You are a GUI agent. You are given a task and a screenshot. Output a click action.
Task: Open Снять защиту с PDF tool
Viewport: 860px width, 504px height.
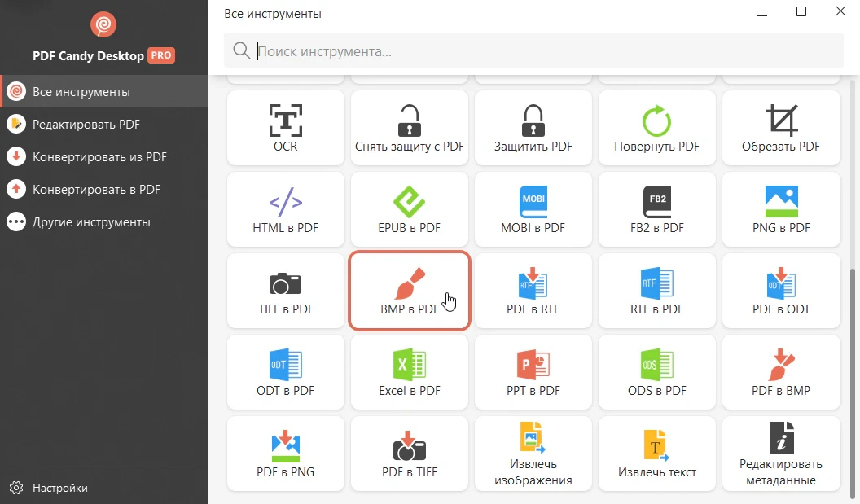tap(409, 128)
